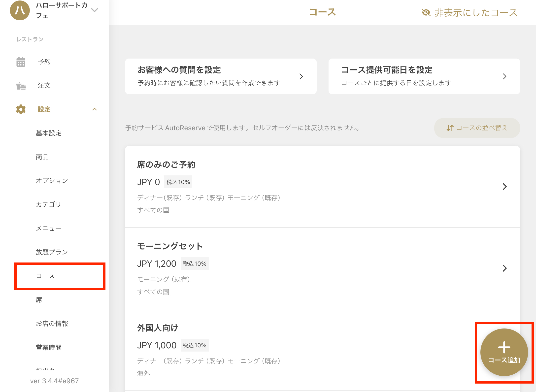Viewport: 536px width, 392px height.
Task: Open 放題プラン settings item
Action: tap(52, 252)
